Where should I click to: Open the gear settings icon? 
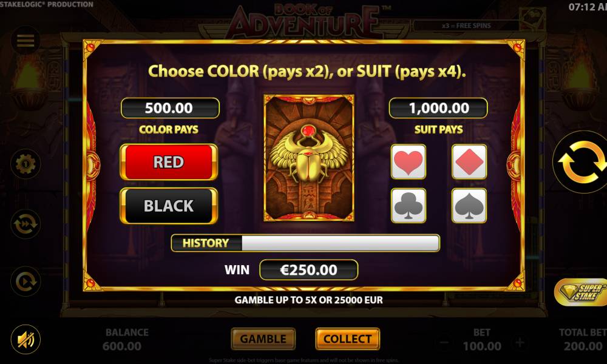coord(25,164)
